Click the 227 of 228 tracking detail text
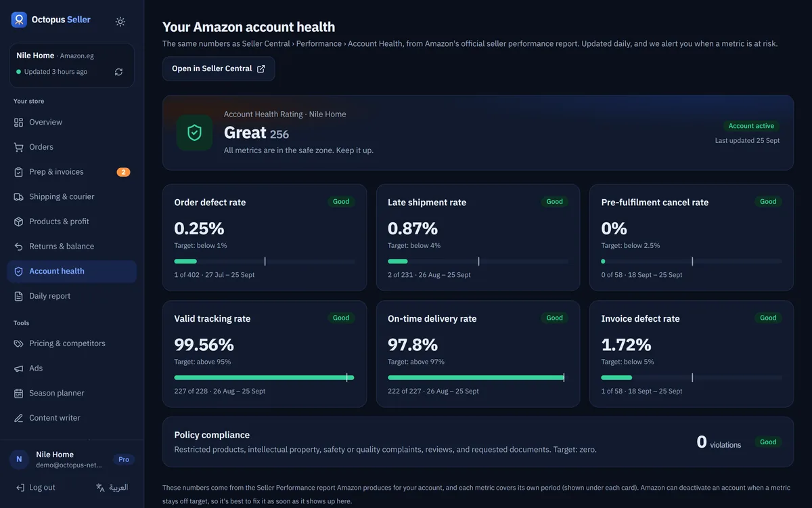812x508 pixels. 220,391
